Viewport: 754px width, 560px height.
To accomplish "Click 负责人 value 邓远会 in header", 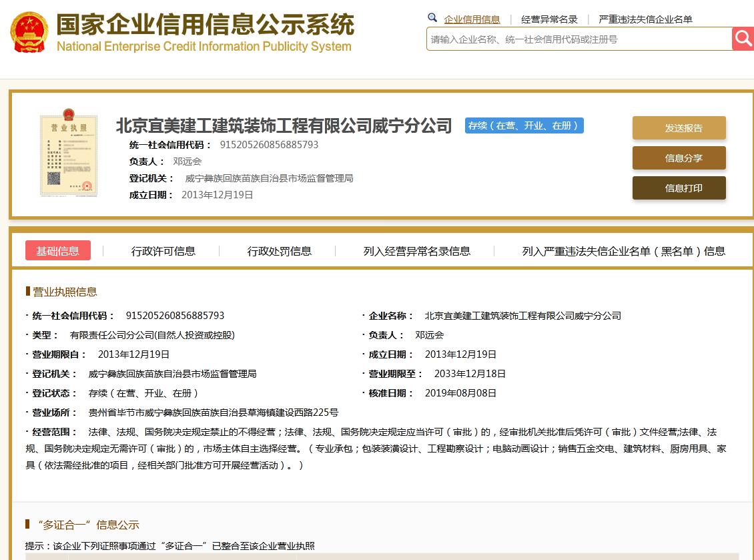I will (x=187, y=162).
